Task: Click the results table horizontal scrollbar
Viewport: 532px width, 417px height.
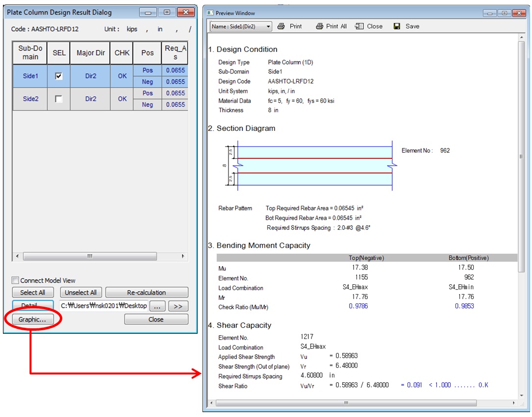Action: [90, 256]
